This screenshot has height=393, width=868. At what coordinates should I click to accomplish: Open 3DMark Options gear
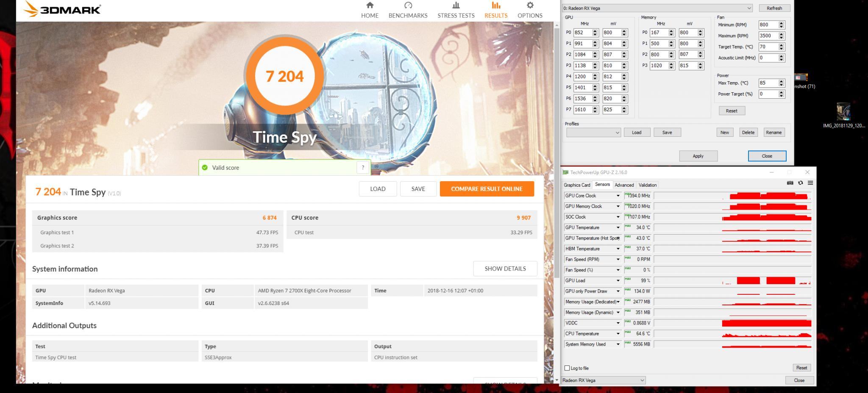(x=530, y=6)
